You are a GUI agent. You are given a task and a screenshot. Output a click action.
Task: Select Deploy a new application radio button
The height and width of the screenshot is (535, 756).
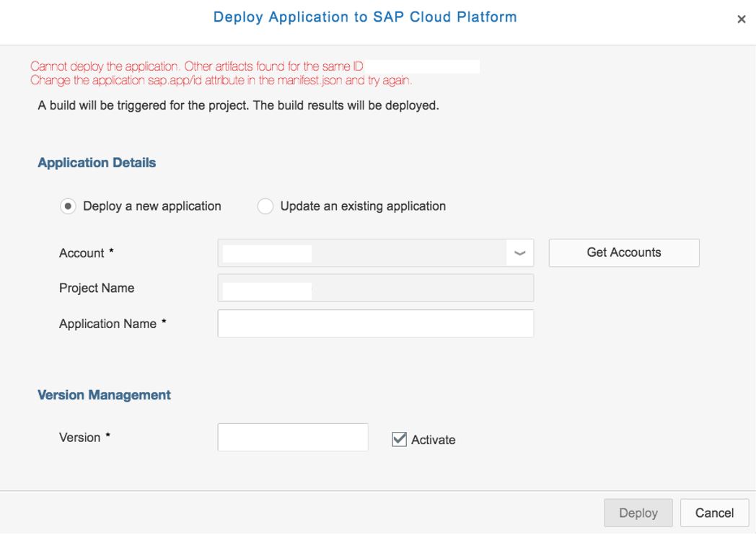(x=68, y=206)
